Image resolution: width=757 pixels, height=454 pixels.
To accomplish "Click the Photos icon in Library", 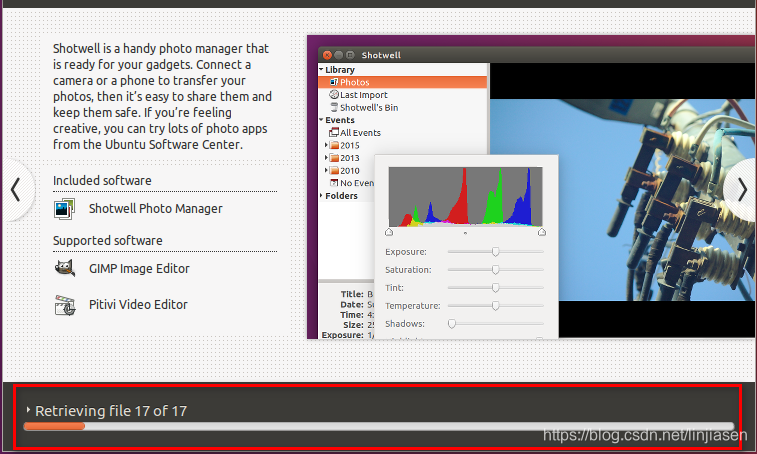I will pyautogui.click(x=334, y=82).
